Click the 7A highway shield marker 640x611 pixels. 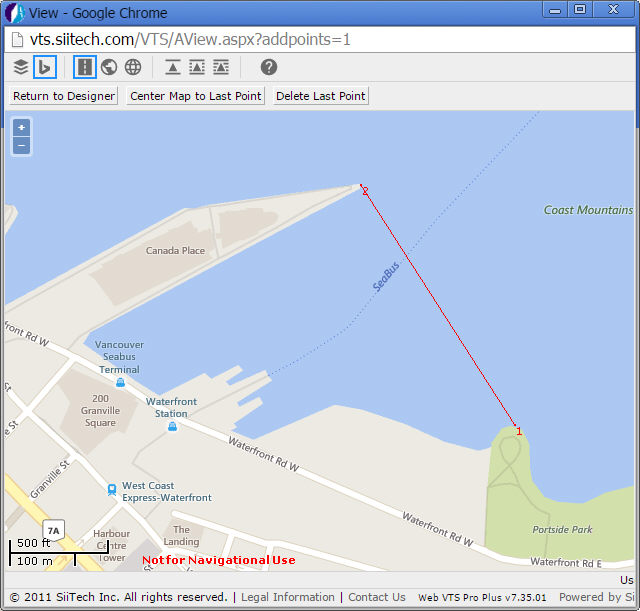[x=53, y=530]
